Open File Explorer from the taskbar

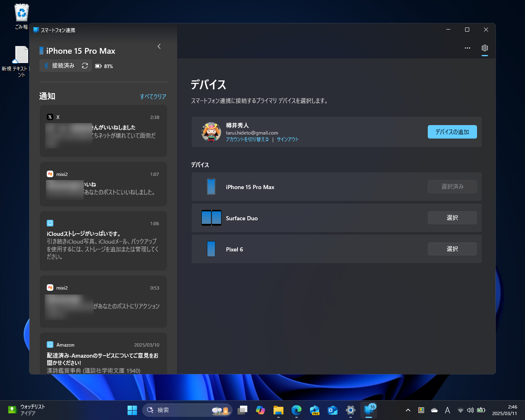pos(278,410)
